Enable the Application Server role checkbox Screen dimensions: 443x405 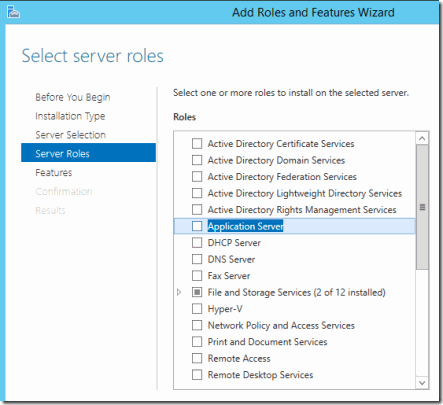pos(197,226)
